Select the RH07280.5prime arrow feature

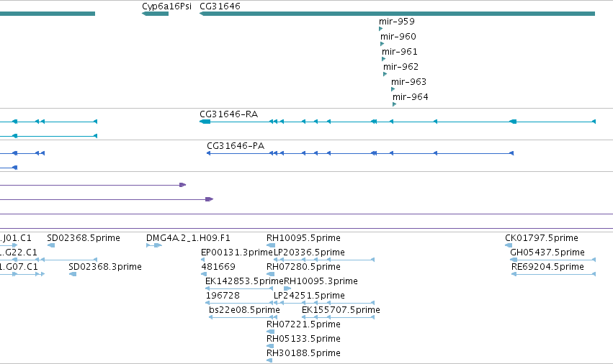[x=271, y=274]
